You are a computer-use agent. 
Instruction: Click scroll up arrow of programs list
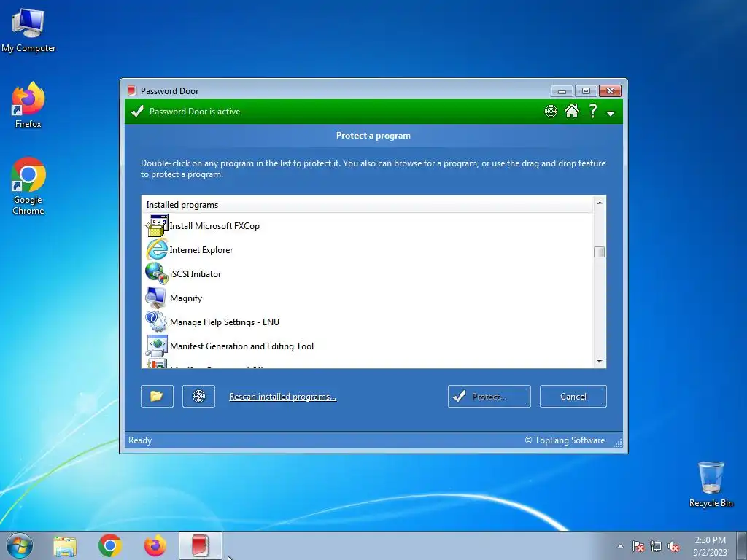coord(600,203)
